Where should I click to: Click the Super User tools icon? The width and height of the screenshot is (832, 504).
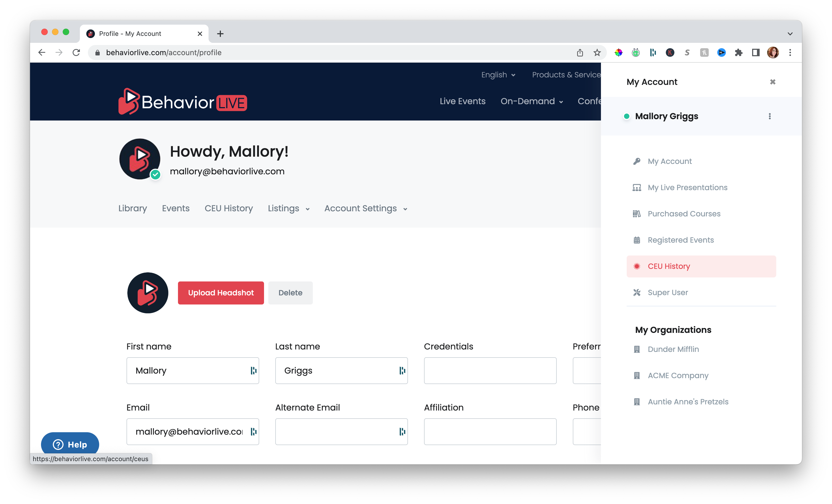click(637, 293)
